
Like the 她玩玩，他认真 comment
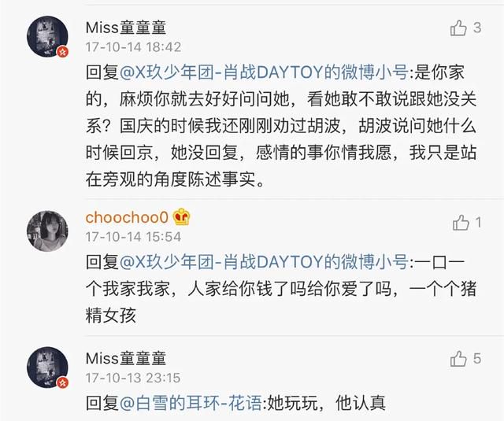[x=458, y=359]
